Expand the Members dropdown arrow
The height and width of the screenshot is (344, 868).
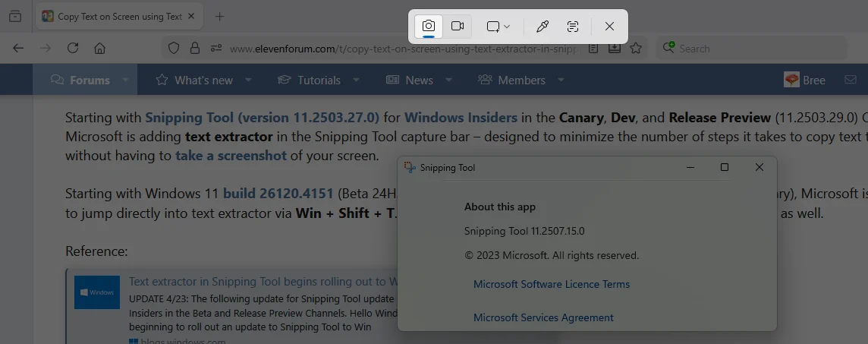tap(561, 80)
